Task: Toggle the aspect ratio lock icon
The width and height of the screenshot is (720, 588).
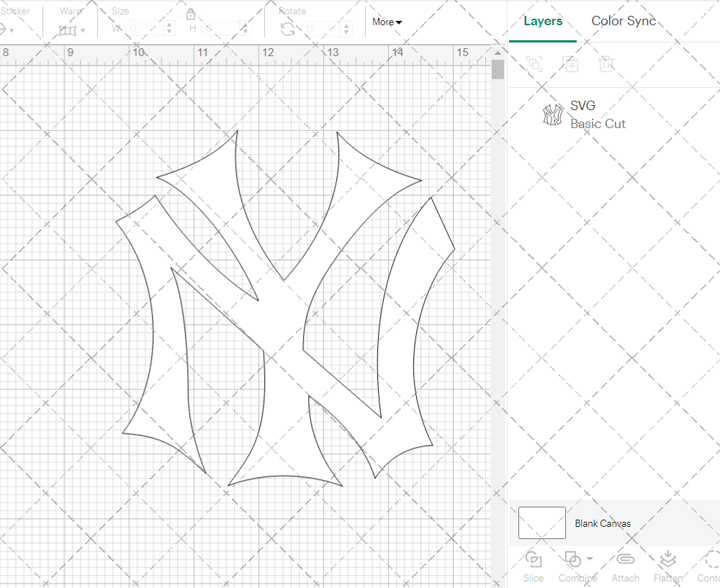Action: tap(191, 14)
